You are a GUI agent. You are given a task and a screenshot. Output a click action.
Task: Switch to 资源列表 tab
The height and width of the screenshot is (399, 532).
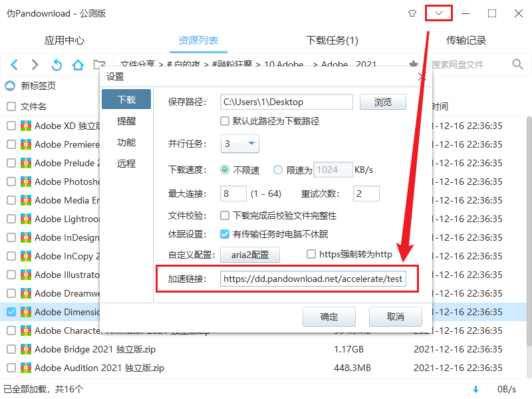click(198, 41)
